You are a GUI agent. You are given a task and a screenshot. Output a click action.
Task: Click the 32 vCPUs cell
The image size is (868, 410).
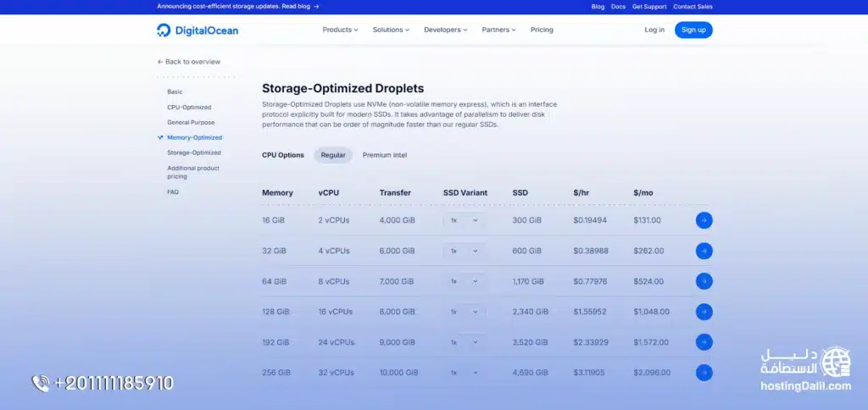(336, 373)
